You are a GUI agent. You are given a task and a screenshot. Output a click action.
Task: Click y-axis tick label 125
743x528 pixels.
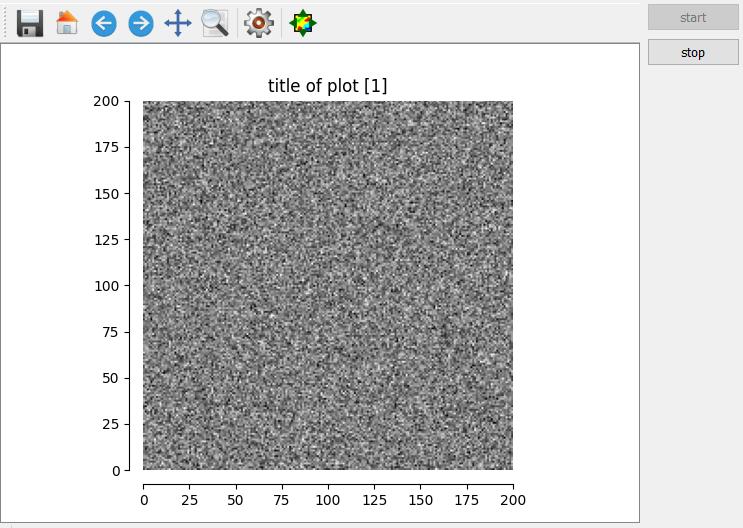point(106,240)
